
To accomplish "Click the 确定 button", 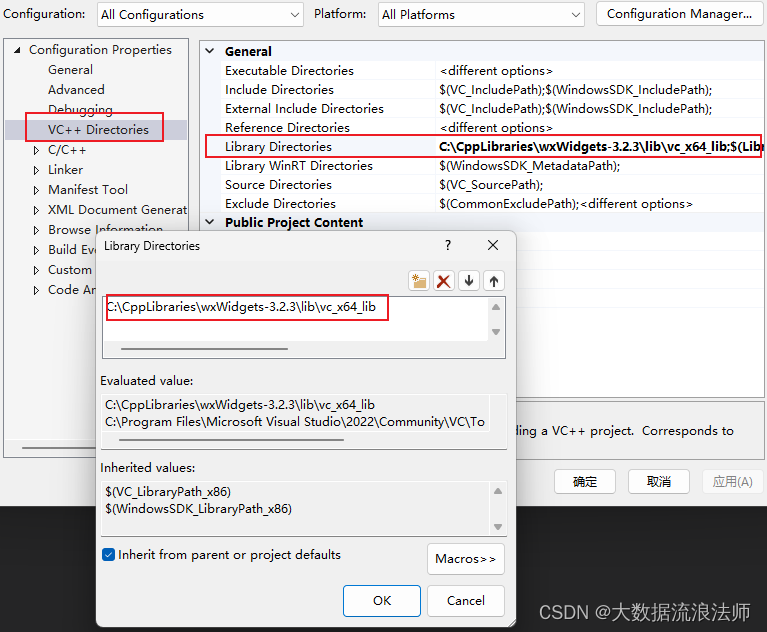I will [585, 482].
